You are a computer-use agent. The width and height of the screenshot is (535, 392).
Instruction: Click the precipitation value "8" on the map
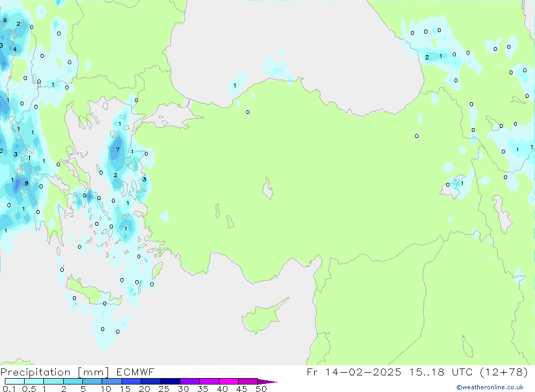26,183
